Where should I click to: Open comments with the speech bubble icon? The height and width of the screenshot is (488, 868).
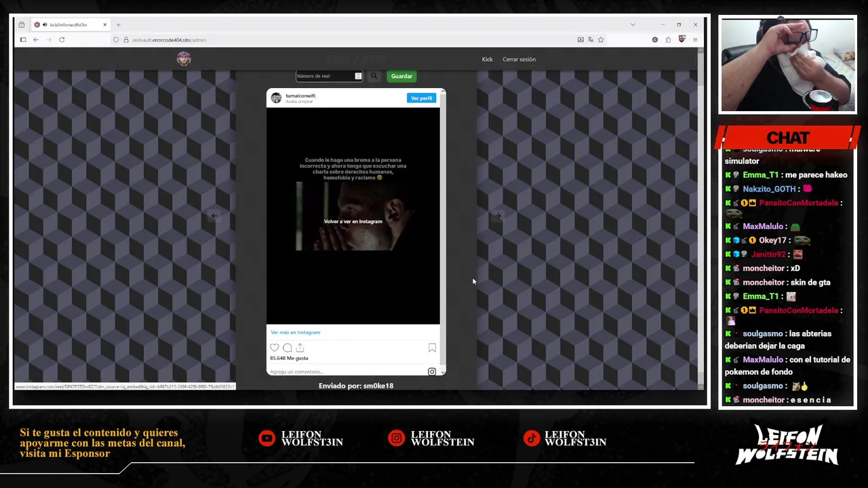pos(288,348)
